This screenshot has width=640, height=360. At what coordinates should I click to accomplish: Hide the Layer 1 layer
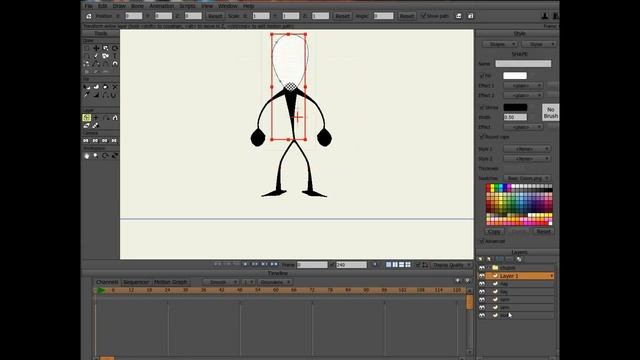click(482, 276)
